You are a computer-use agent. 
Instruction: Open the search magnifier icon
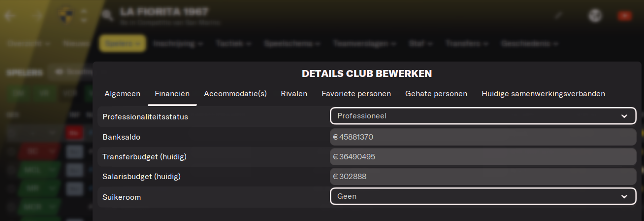(x=107, y=15)
